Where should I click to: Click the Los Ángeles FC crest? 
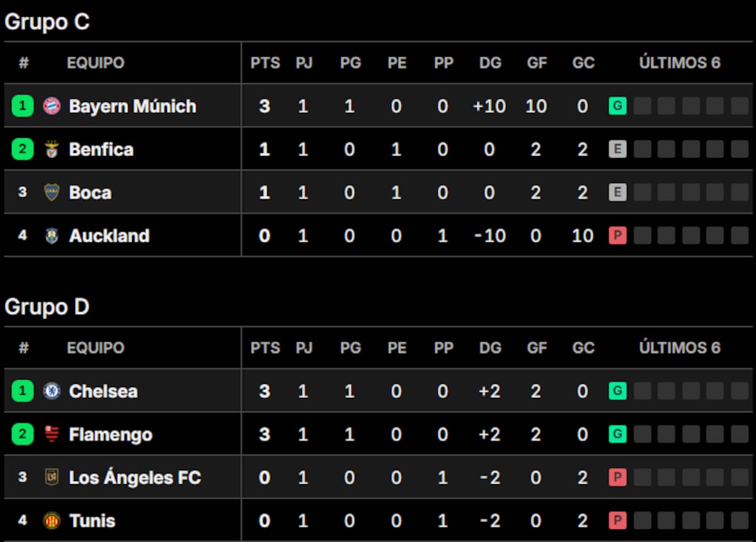(x=51, y=477)
